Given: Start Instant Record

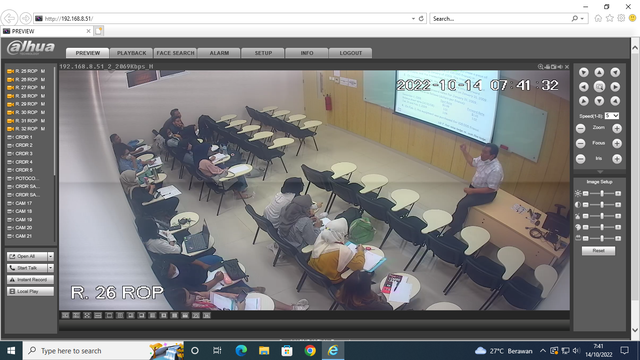Looking at the screenshot, I should [30, 280].
